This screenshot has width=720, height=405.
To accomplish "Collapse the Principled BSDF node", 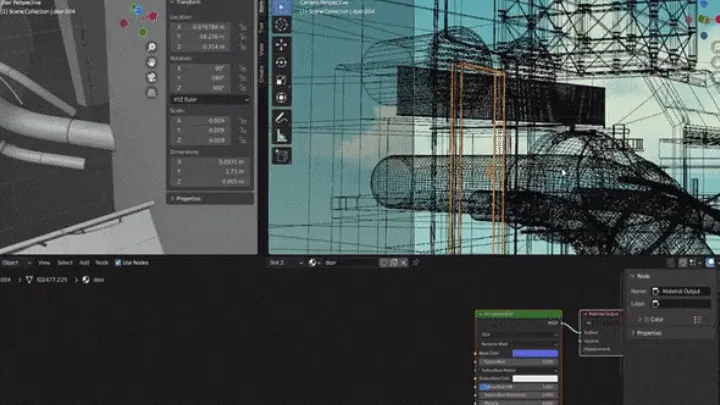I will click(481, 315).
